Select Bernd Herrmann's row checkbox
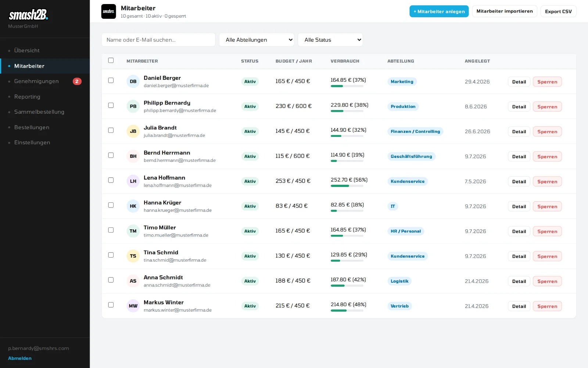The width and height of the screenshot is (588, 368). tap(111, 155)
